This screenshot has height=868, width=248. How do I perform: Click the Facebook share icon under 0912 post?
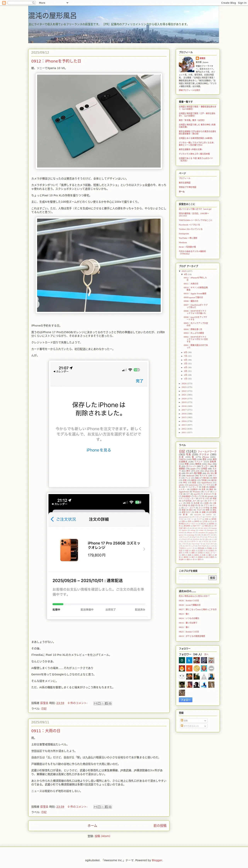tap(106, 703)
